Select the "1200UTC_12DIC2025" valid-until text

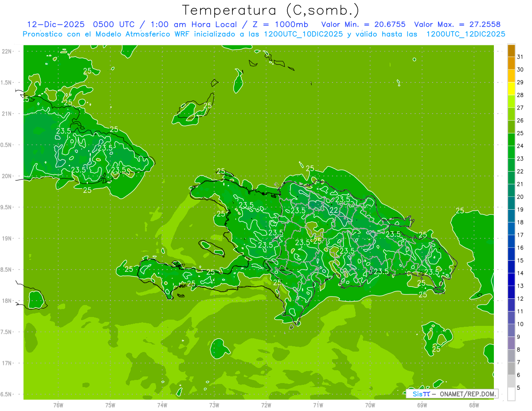pyautogui.click(x=465, y=34)
